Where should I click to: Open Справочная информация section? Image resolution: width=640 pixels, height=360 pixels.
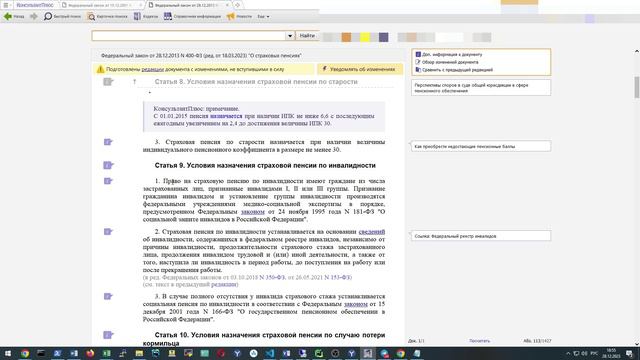(x=192, y=16)
